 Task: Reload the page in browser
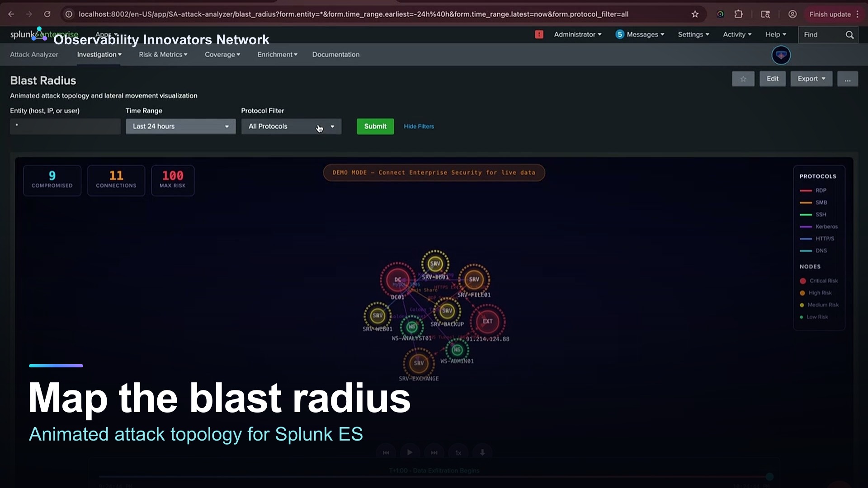[x=47, y=14]
